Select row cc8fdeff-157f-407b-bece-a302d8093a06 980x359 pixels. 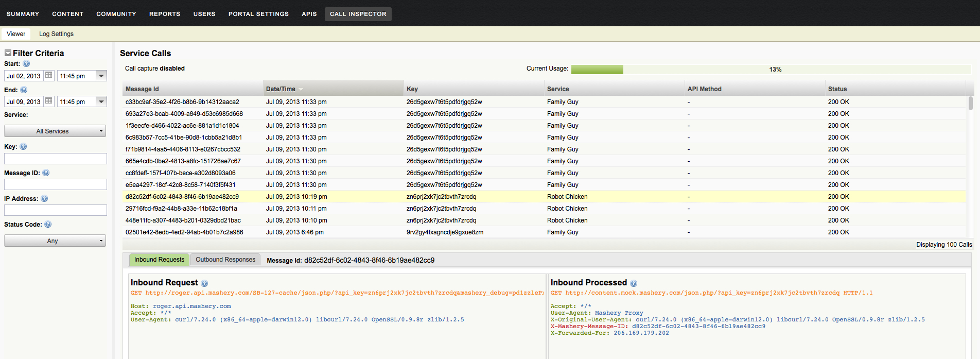(544, 173)
